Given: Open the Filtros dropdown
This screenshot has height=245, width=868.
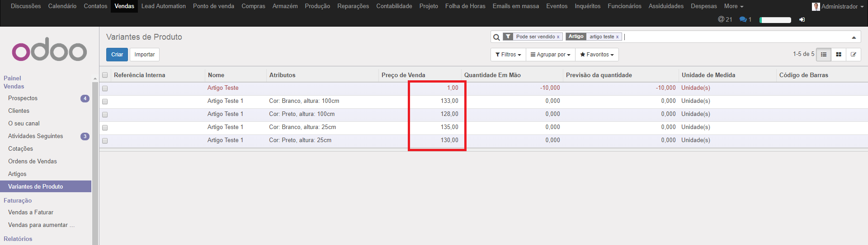Looking at the screenshot, I should click(x=508, y=55).
